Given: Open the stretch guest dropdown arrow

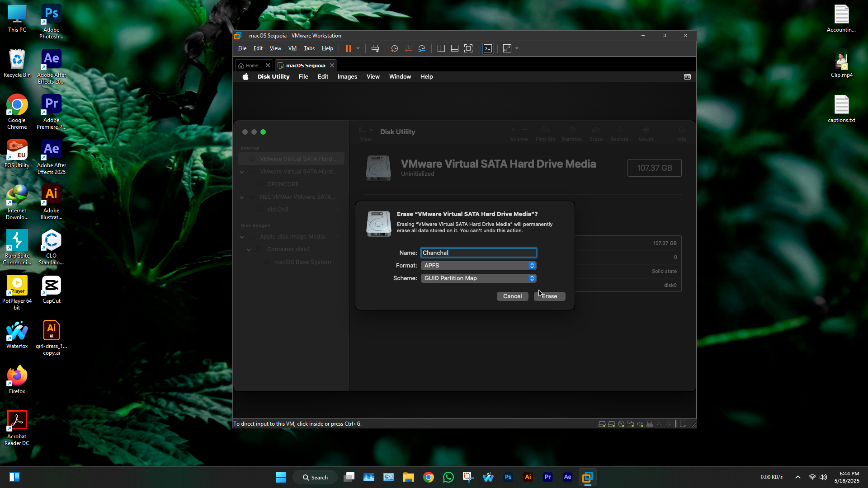Looking at the screenshot, I should 517,48.
